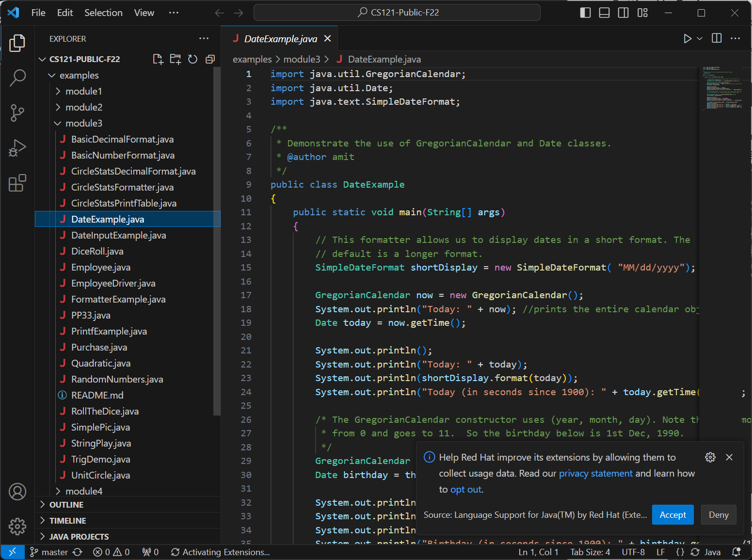The width and height of the screenshot is (752, 560).
Task: Accept the Red Hat usage data request
Action: (672, 515)
